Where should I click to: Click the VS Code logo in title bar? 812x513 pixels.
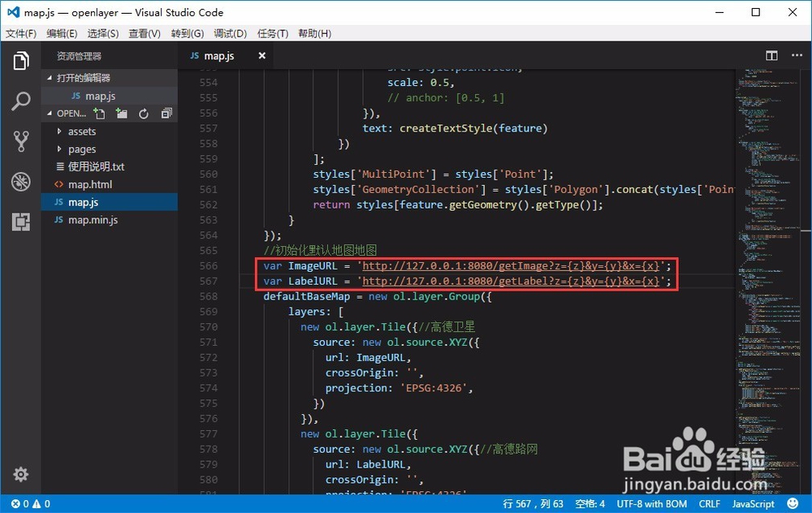click(x=14, y=12)
